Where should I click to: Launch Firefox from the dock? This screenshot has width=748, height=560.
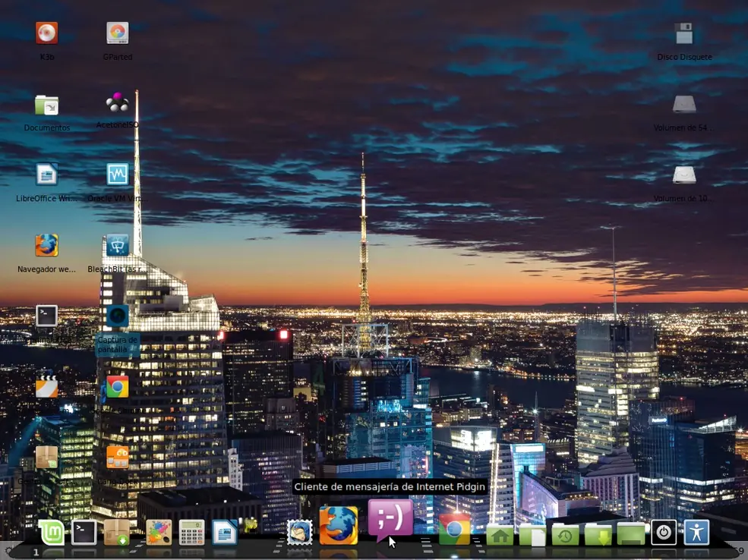[339, 526]
